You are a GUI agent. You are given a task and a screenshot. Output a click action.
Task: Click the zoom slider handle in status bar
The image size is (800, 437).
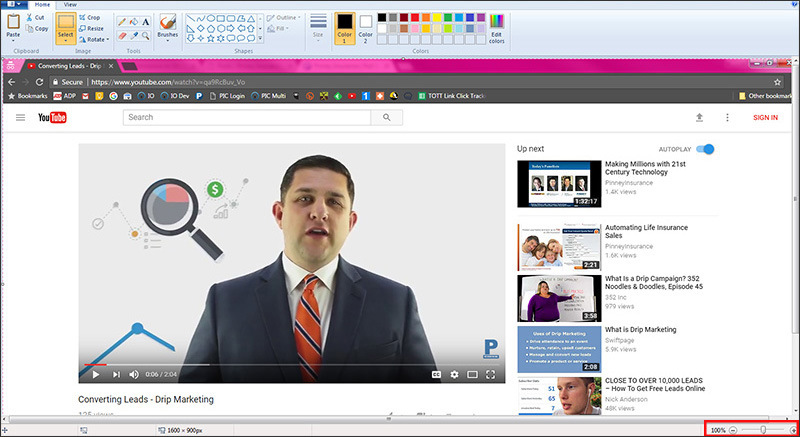[x=763, y=430]
